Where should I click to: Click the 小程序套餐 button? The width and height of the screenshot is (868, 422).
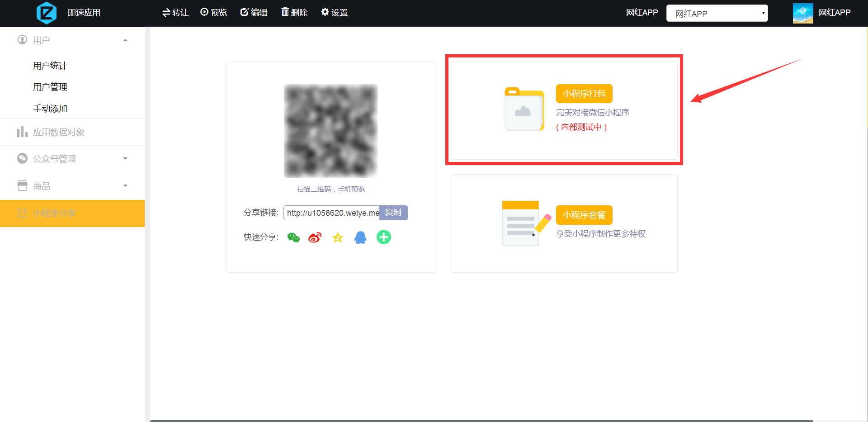[x=584, y=215]
